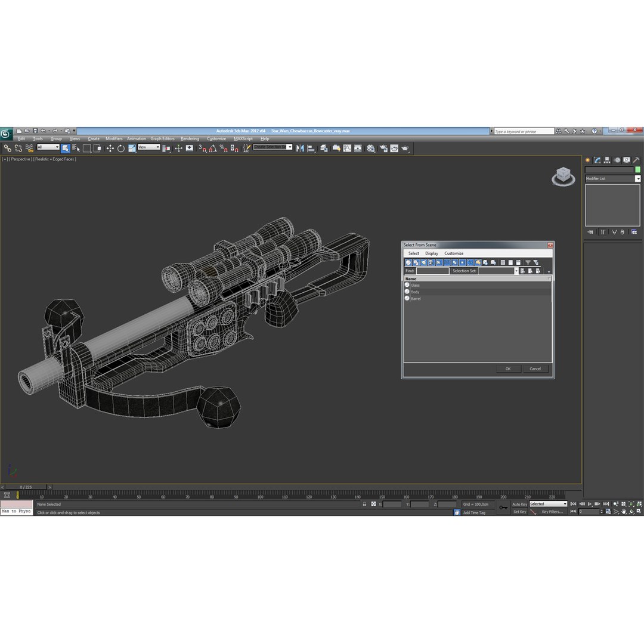
Task: Click the Align tool icon
Action: 311,148
